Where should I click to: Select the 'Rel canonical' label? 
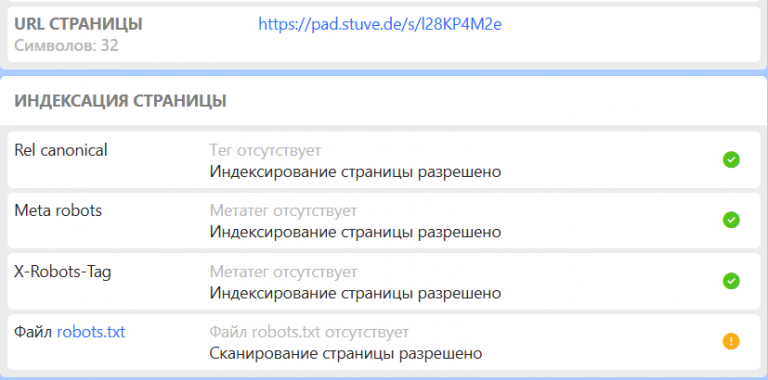61,150
